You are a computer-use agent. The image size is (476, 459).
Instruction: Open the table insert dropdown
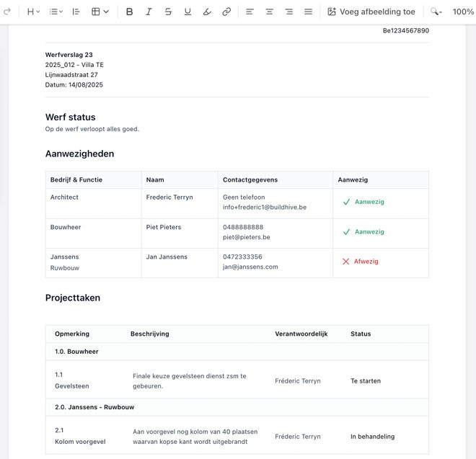point(100,12)
